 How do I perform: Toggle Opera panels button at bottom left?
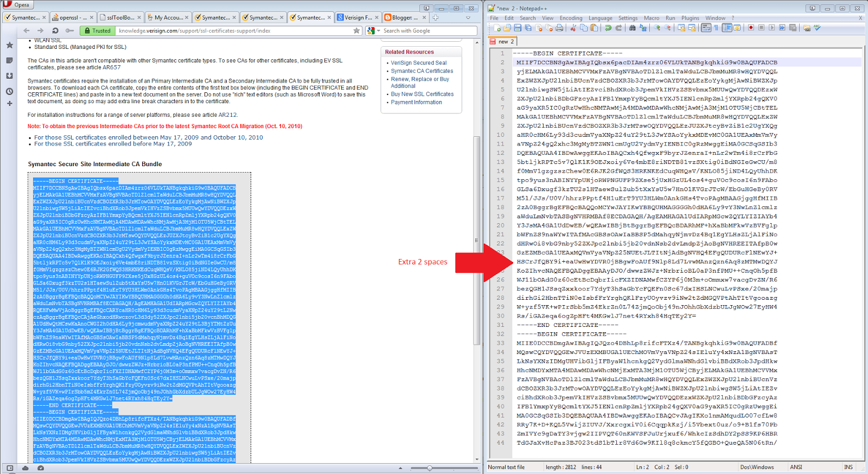[9, 468]
